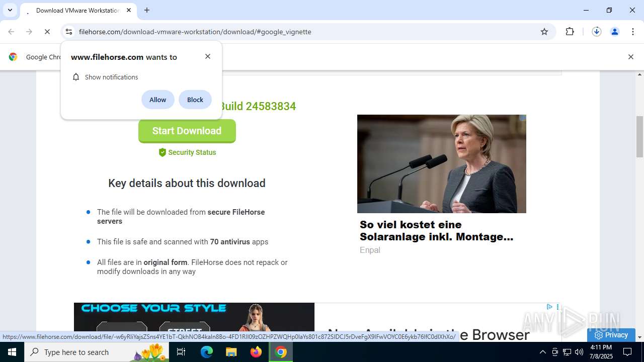Screen dimensions: 644x362
Task: Open 'So viel kostet eine Solaranlage' headline
Action: 436,231
